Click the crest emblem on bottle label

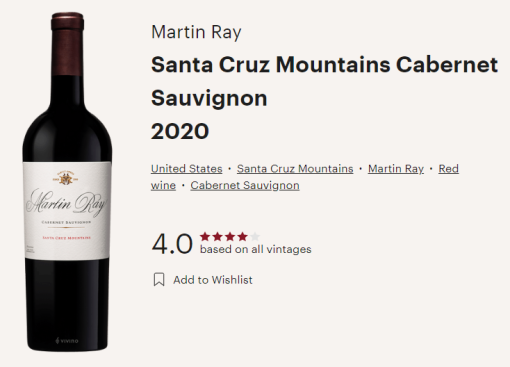coord(67,178)
